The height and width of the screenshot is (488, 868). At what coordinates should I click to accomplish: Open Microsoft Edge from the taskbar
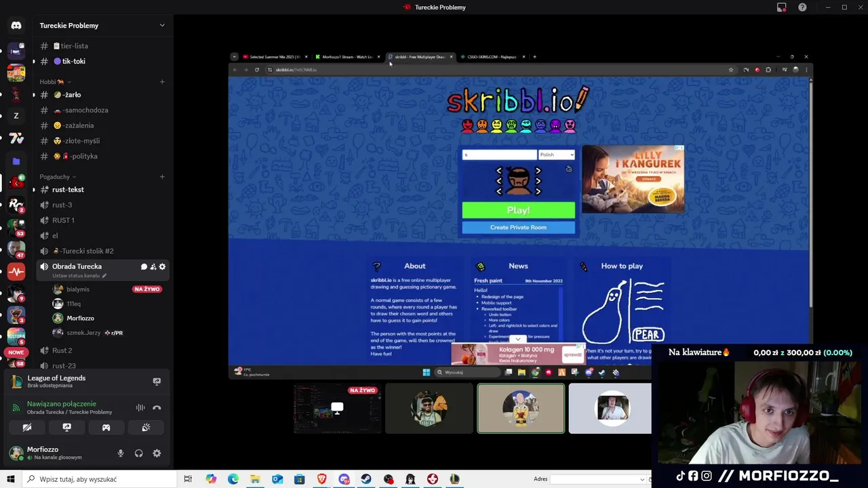233,479
